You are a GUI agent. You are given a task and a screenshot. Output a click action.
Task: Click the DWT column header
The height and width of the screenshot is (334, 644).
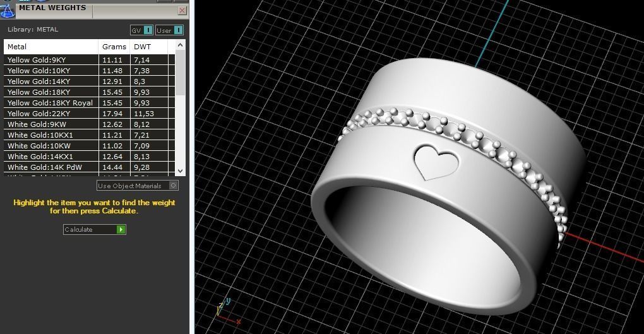coord(148,47)
